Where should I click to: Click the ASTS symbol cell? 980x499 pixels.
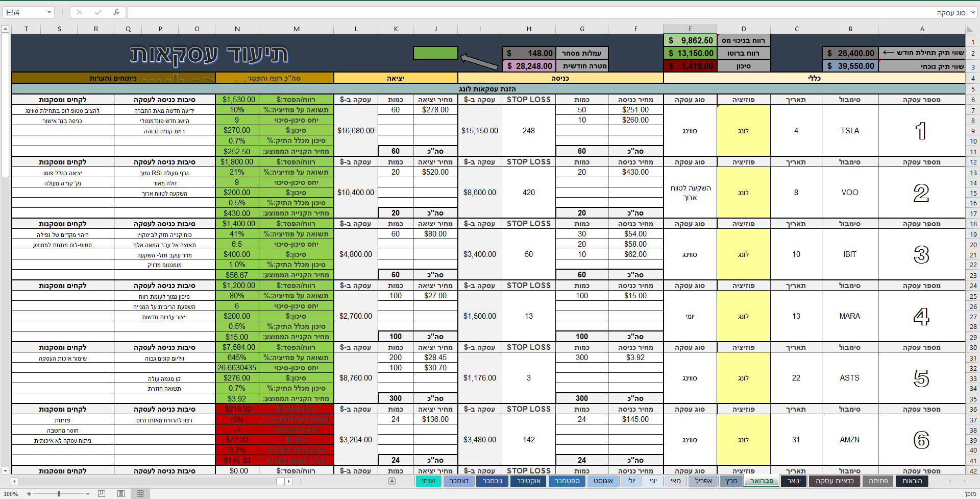pyautogui.click(x=850, y=378)
